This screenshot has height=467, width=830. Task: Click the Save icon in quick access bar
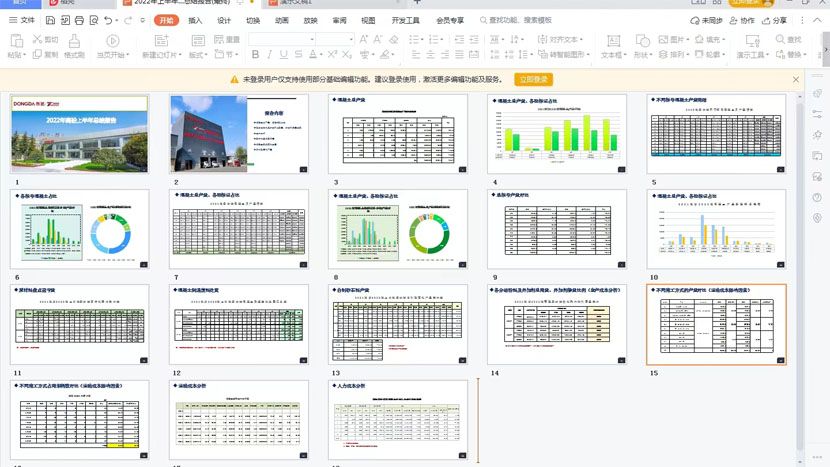50,20
